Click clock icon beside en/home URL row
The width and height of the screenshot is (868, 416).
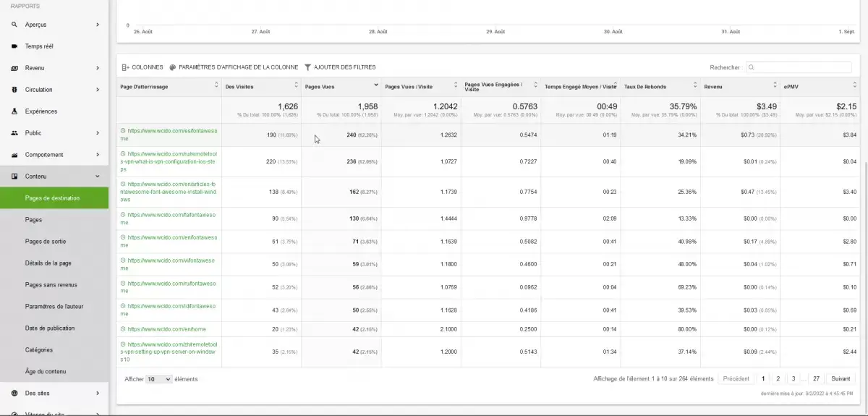(123, 329)
